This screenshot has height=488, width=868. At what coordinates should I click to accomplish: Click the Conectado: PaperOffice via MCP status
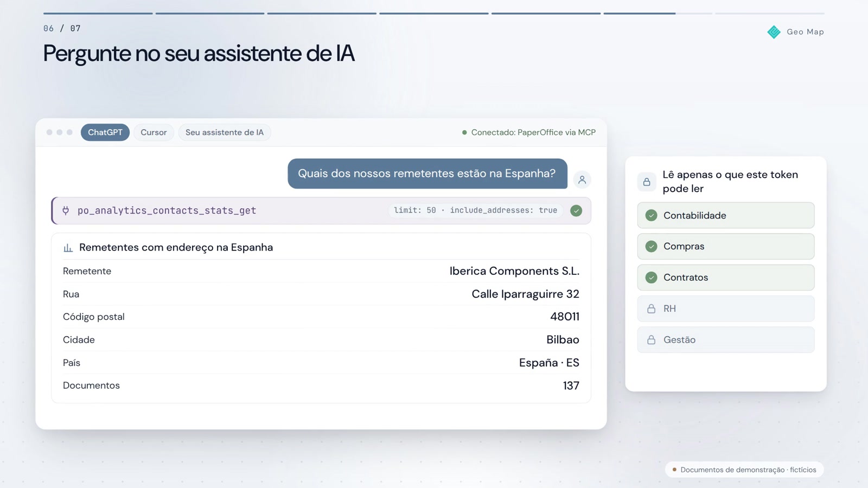[529, 132]
